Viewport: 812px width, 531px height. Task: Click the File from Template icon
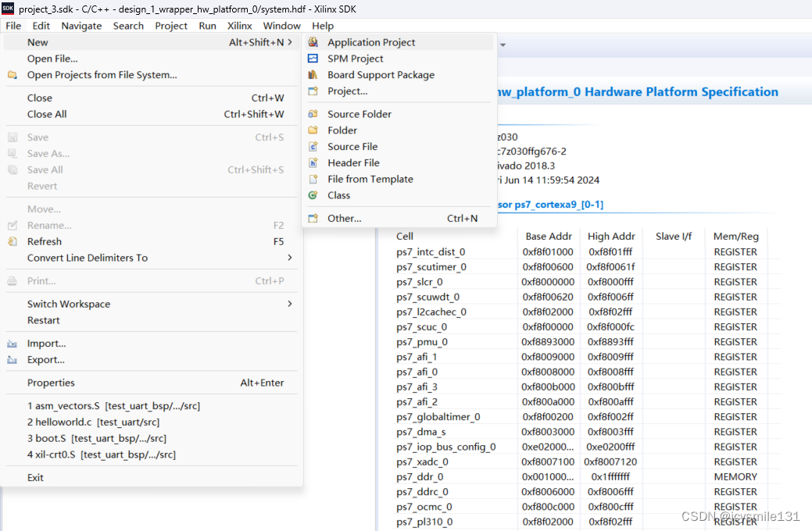pyautogui.click(x=313, y=179)
